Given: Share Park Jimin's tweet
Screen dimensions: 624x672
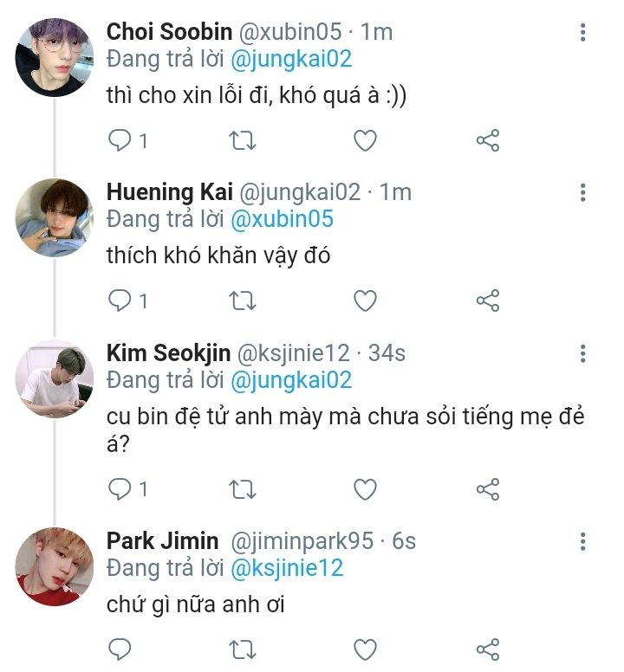Looking at the screenshot, I should click(488, 649).
